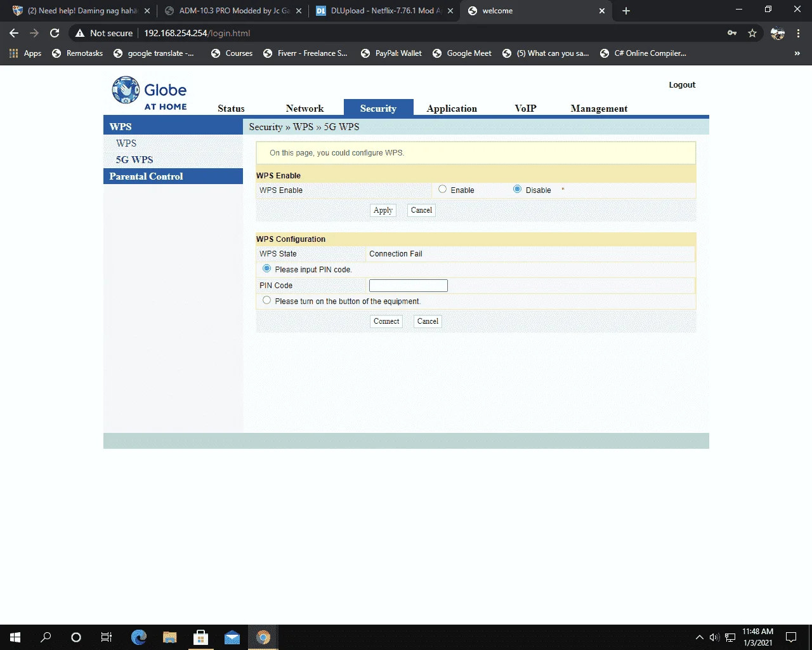Open the Remotasks bookmark
The height and width of the screenshot is (650, 812).
(x=77, y=53)
